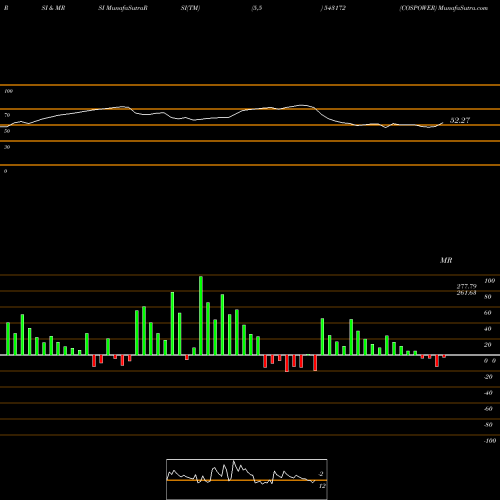Click the MR panel title label

pos(446,260)
